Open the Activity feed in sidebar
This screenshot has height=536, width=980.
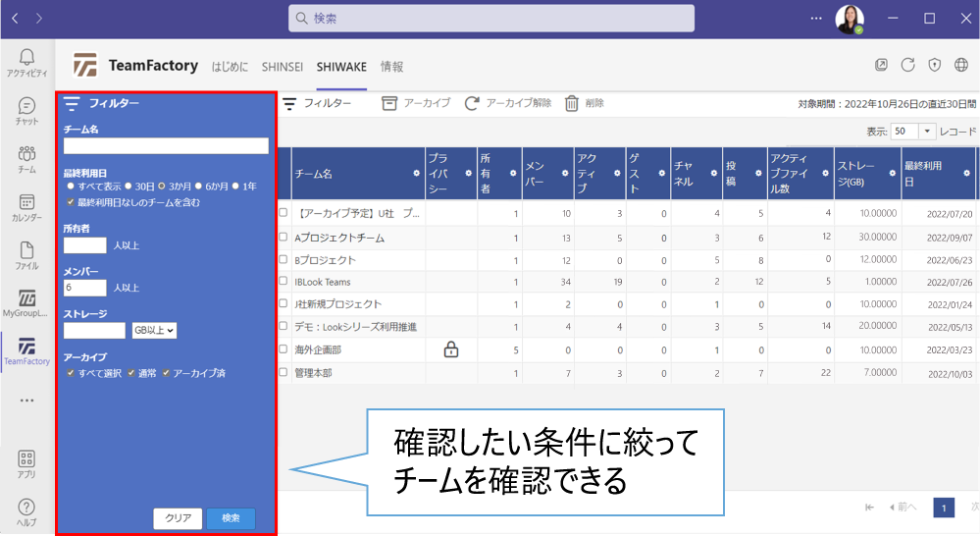[26, 62]
